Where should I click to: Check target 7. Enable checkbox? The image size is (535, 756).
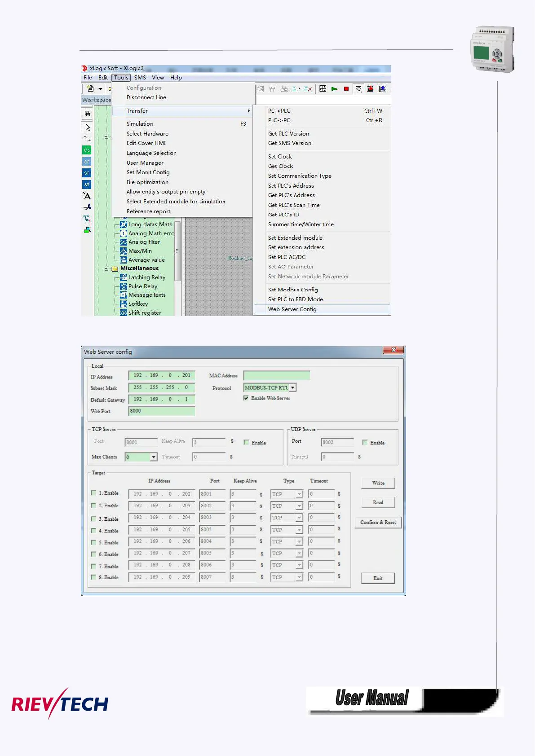point(93,566)
